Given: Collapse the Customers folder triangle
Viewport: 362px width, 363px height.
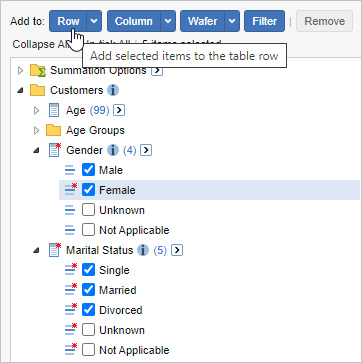Looking at the screenshot, I should pyautogui.click(x=21, y=91).
